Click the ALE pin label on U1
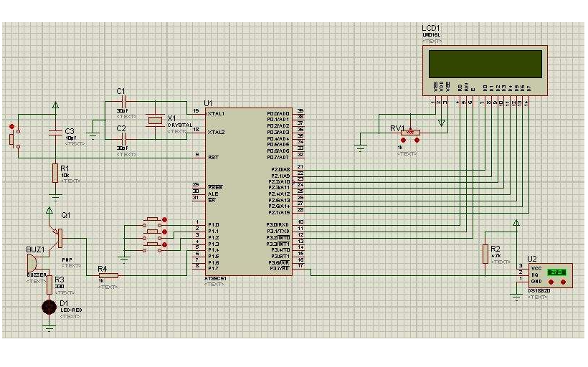Viewport: 588px width, 367px height. tap(213, 194)
